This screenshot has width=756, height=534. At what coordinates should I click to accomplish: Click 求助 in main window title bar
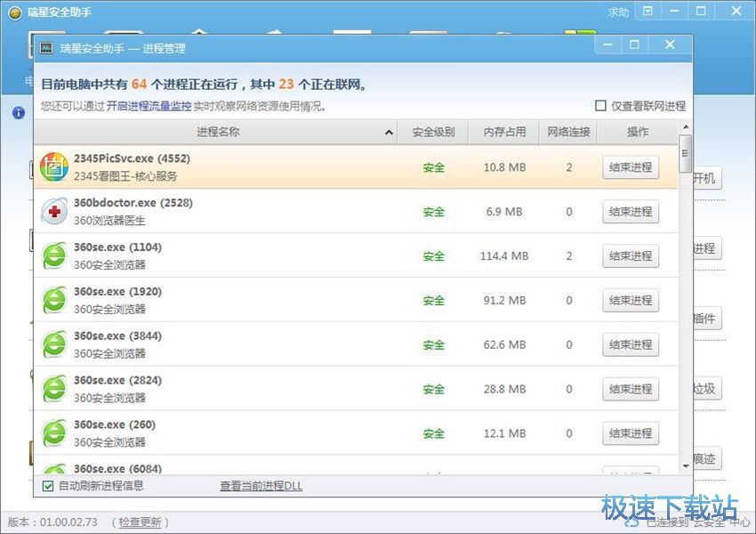[x=618, y=12]
